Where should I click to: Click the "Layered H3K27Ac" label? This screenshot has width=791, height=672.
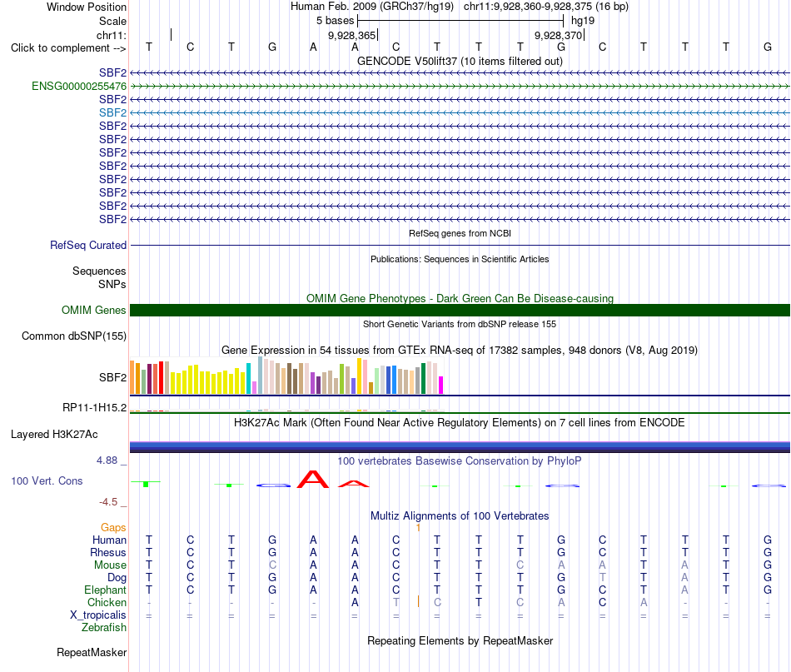[x=54, y=435]
